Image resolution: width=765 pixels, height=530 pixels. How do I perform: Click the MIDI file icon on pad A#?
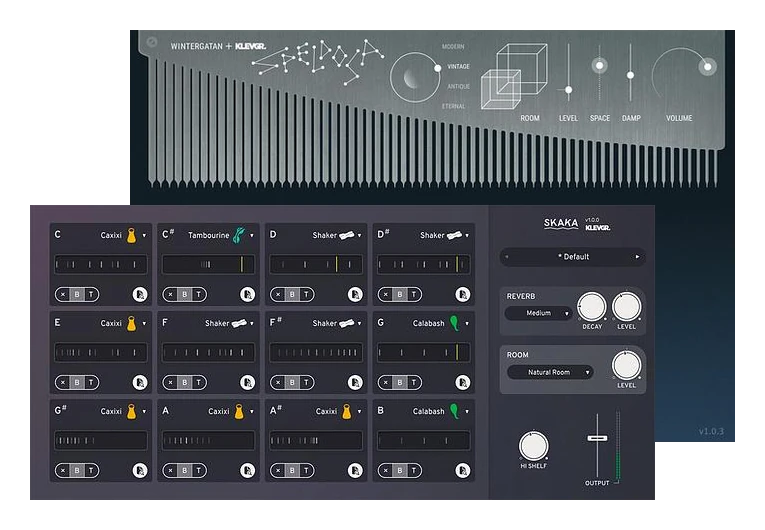(x=355, y=470)
